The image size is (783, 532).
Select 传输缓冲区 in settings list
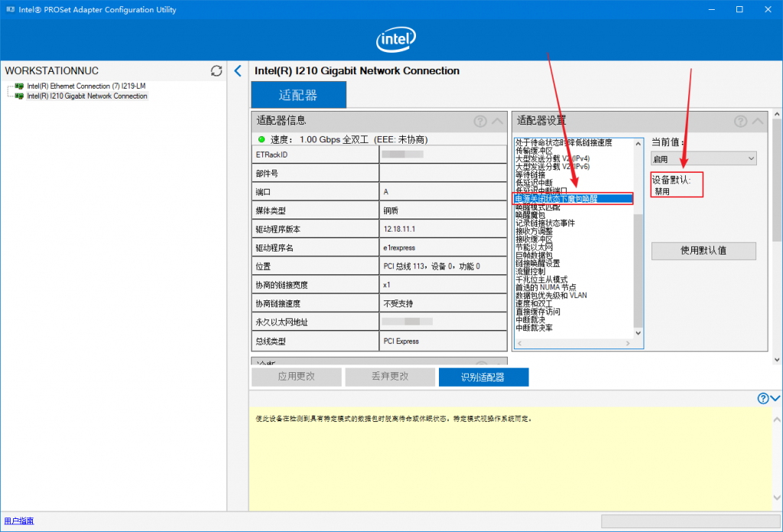[534, 151]
